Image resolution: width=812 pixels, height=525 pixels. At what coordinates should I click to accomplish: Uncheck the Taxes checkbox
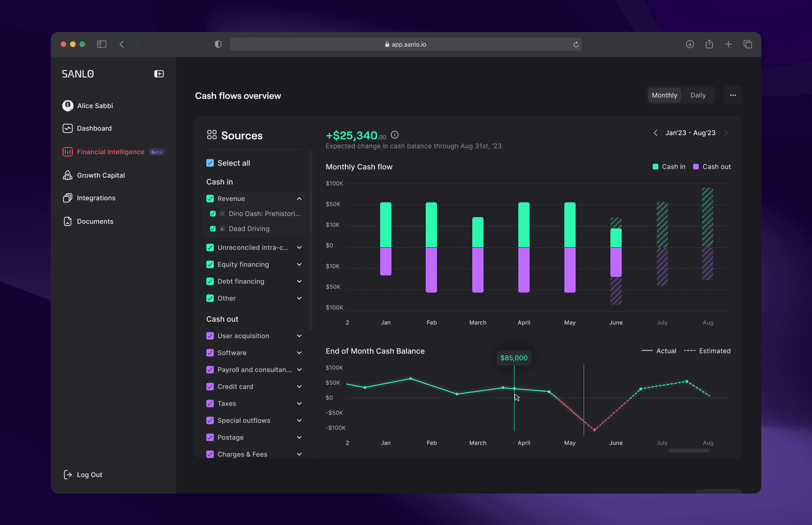coord(210,404)
